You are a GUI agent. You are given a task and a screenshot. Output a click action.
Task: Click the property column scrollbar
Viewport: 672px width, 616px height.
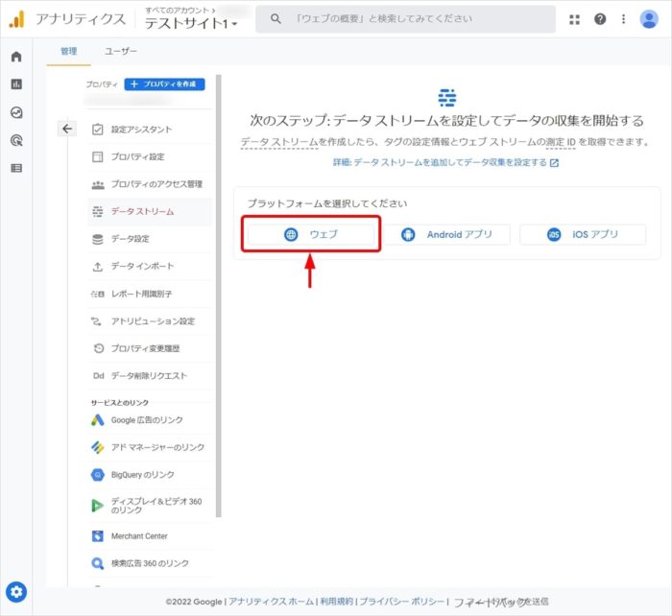coord(219,296)
